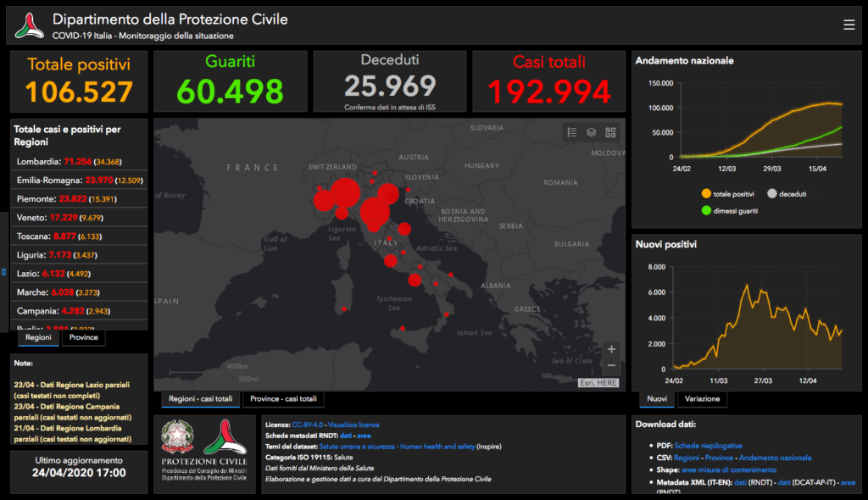Open the map layers icon

click(591, 132)
